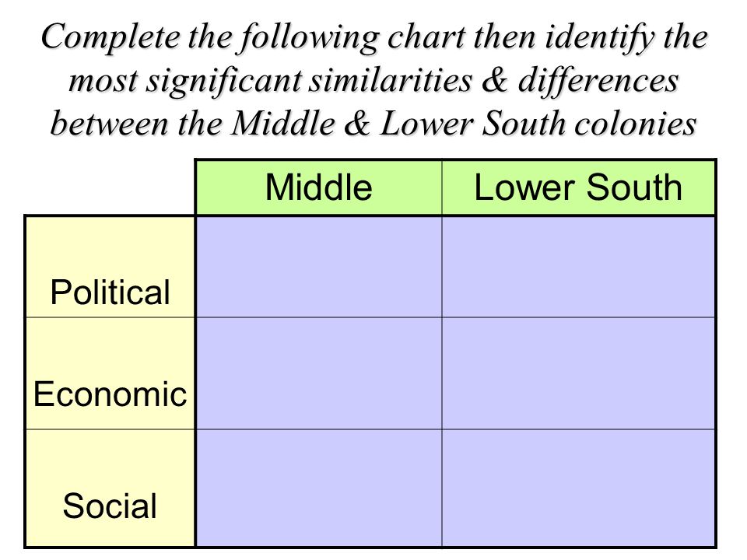The width and height of the screenshot is (747, 560).
Task: Click the blank area left of Middle header
Action: [109, 187]
